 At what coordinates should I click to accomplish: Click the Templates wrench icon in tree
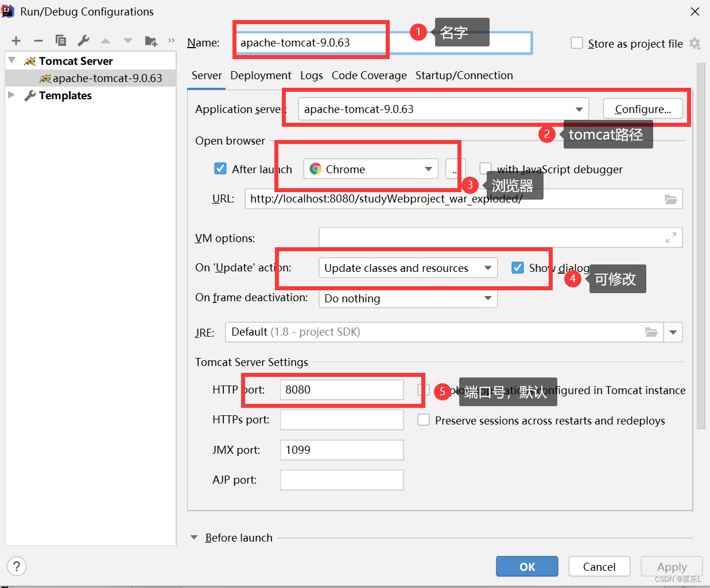pos(30,96)
